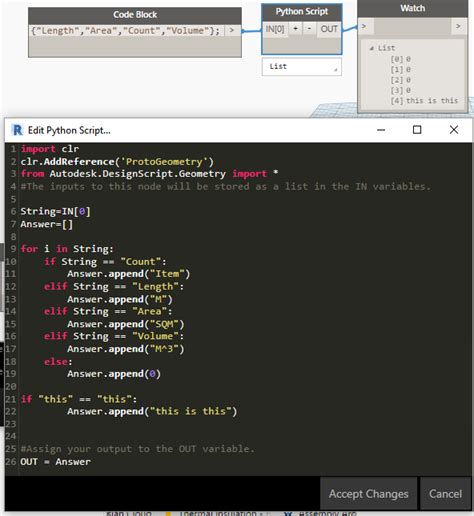Screen dimensions: 474x516
Task: Click the Revit R icon in editor title bar
Action: coord(17,130)
